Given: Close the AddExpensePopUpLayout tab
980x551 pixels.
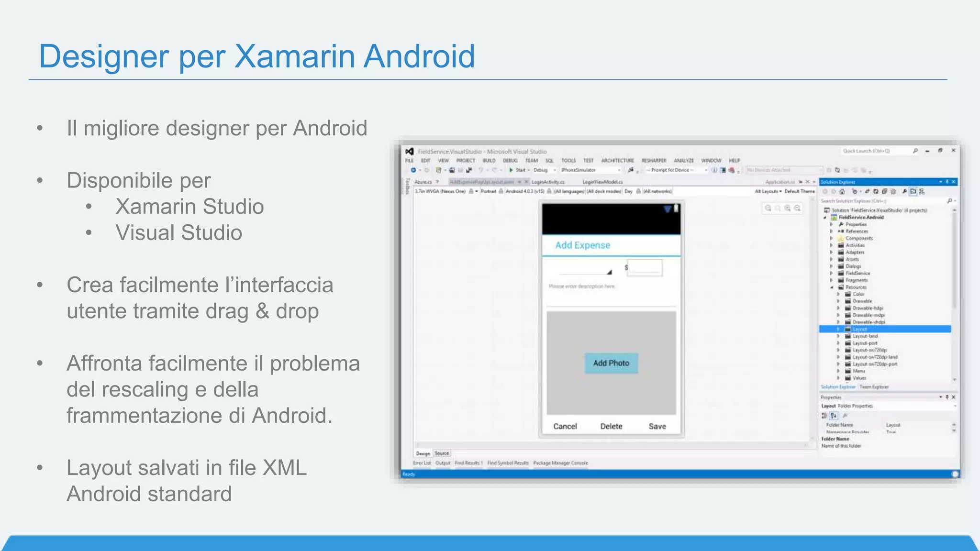Looking at the screenshot, I should [x=526, y=182].
